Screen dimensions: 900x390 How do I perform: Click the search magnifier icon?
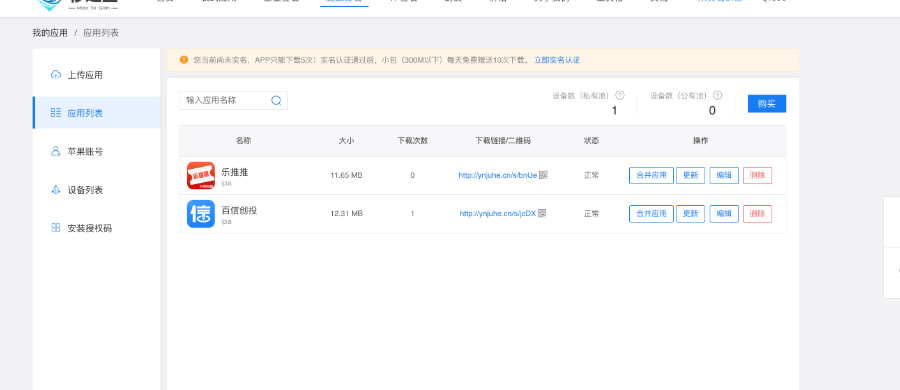tap(276, 101)
